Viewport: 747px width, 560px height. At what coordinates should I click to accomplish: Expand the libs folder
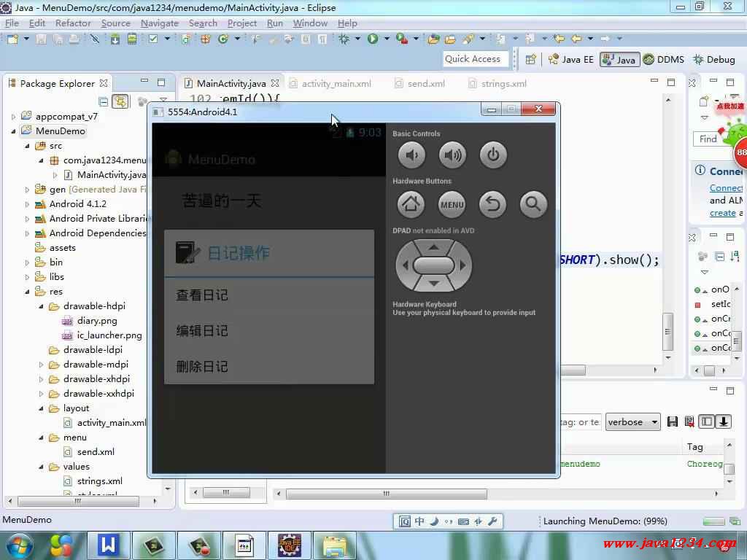pos(27,277)
